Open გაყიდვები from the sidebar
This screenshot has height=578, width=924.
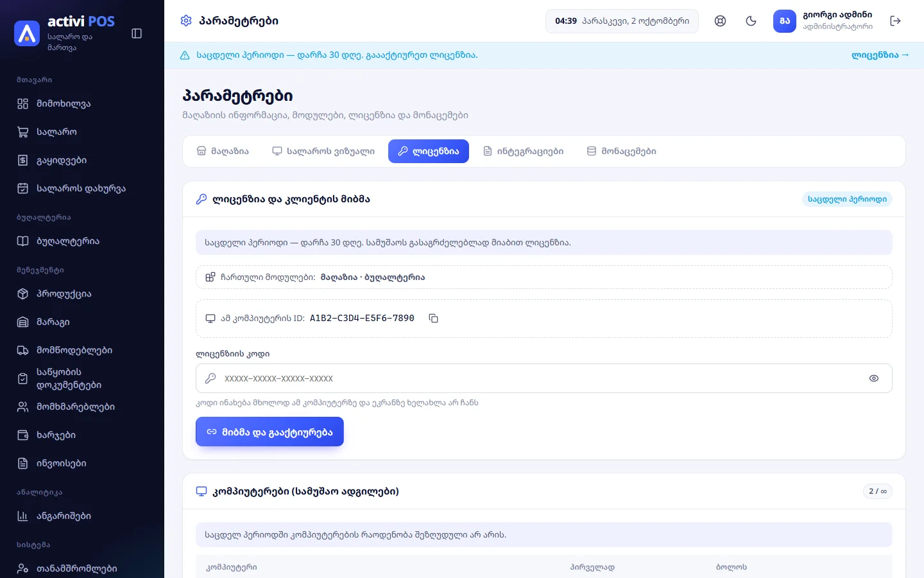pos(82,160)
